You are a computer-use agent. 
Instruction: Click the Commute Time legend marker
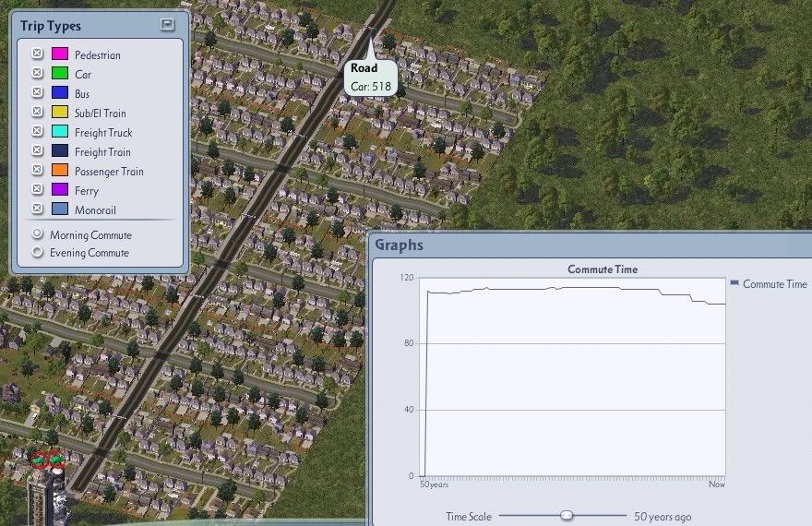pyautogui.click(x=734, y=282)
